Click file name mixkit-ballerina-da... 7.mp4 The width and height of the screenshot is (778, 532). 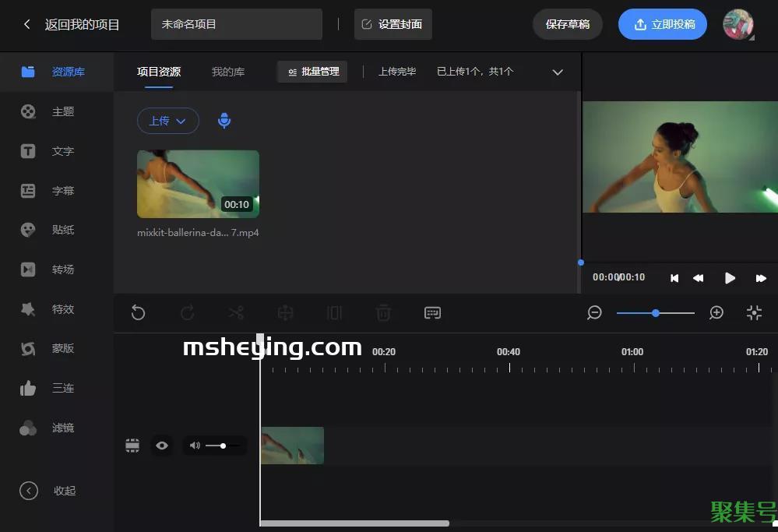[x=198, y=233]
